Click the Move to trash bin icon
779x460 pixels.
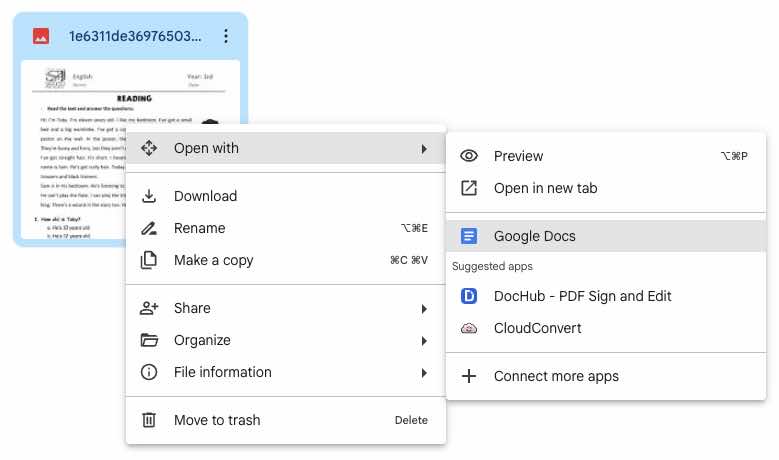(x=149, y=420)
